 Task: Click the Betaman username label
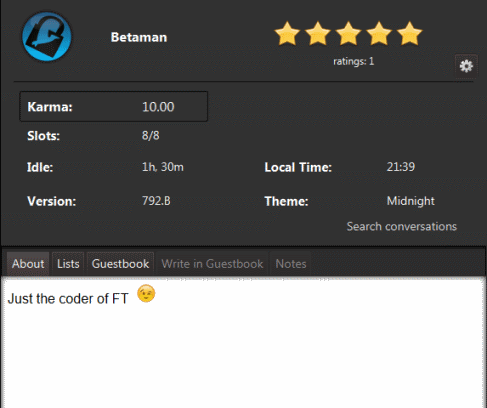pyautogui.click(x=139, y=37)
